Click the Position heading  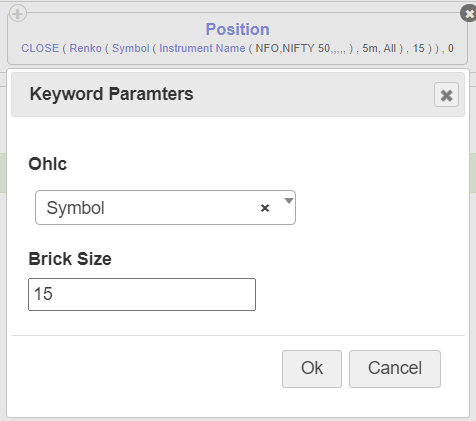click(237, 29)
